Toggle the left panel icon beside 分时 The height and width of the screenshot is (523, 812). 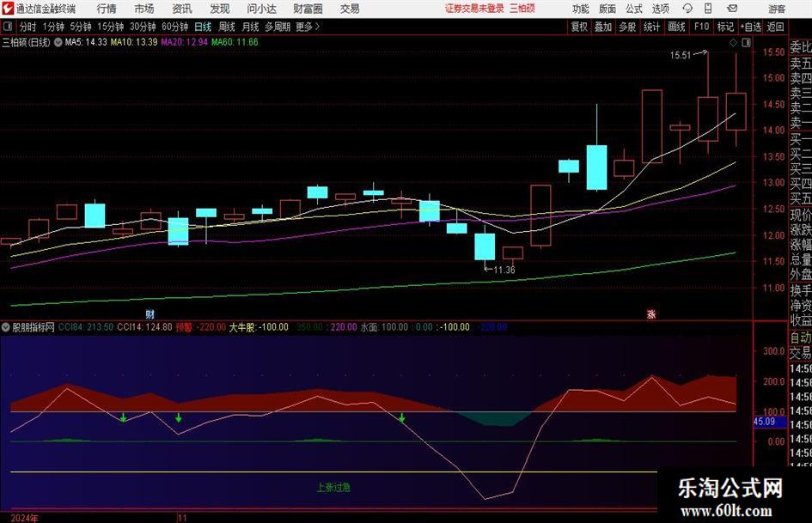pos(8,27)
